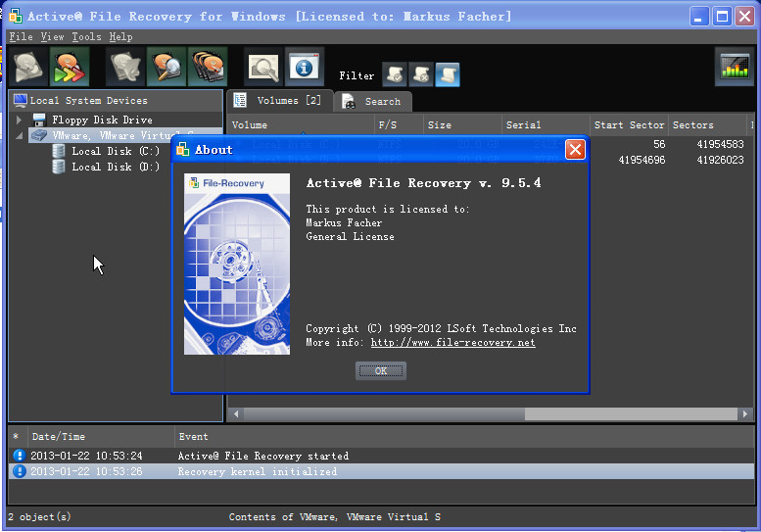Image resolution: width=761 pixels, height=532 pixels.
Task: Sort by the Size column header
Action: pos(462,125)
